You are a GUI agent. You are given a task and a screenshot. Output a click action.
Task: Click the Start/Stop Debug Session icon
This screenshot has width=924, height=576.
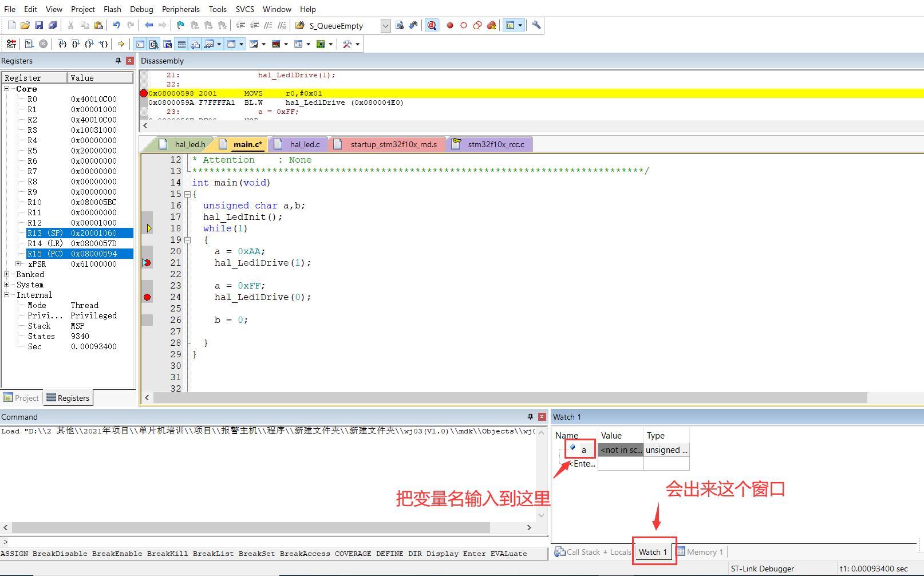[431, 25]
